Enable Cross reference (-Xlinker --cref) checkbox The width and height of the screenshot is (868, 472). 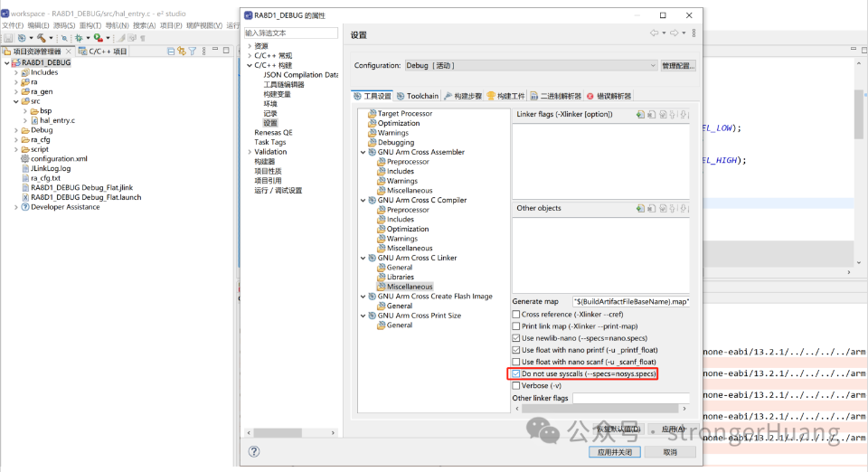516,315
